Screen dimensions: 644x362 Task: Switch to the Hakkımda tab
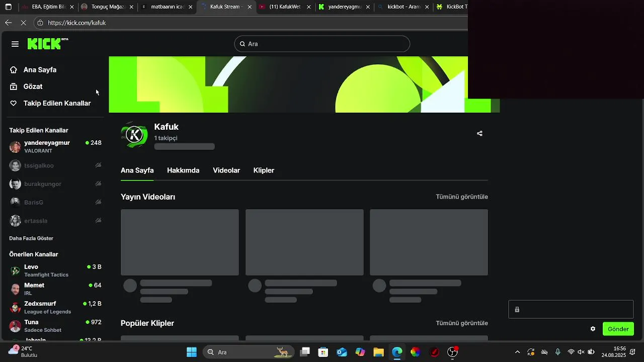tap(183, 170)
